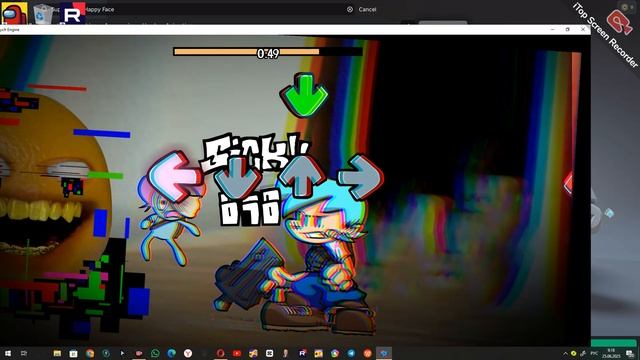This screenshot has width=640, height=360.
Task: Minimize the game window
Action: 552,29
